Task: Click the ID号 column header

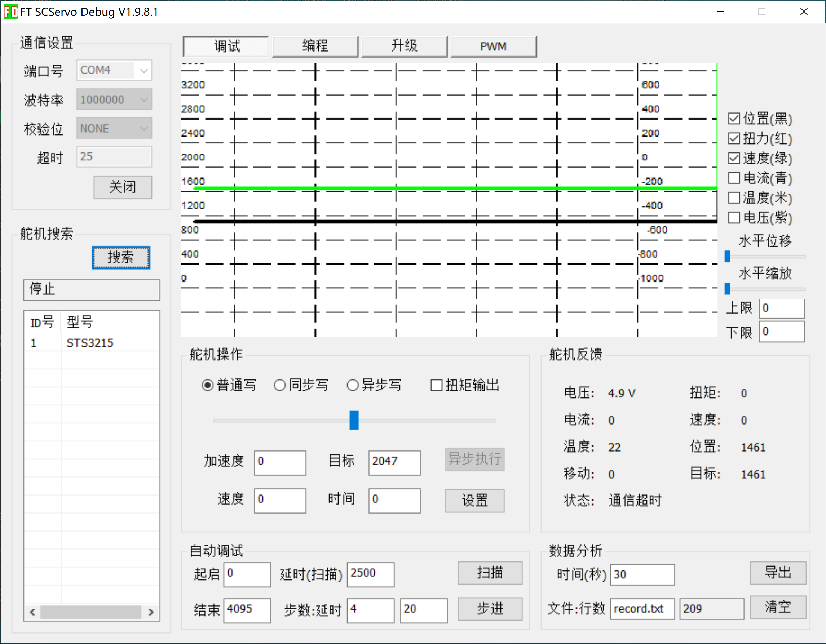Action: tap(42, 323)
